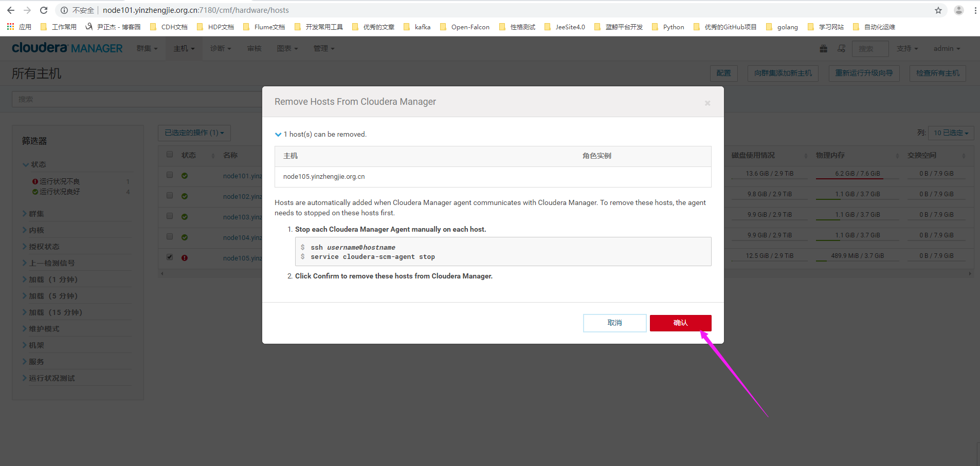Open the CDH文档 bookmark folder
The height and width of the screenshot is (466, 980).
(169, 27)
